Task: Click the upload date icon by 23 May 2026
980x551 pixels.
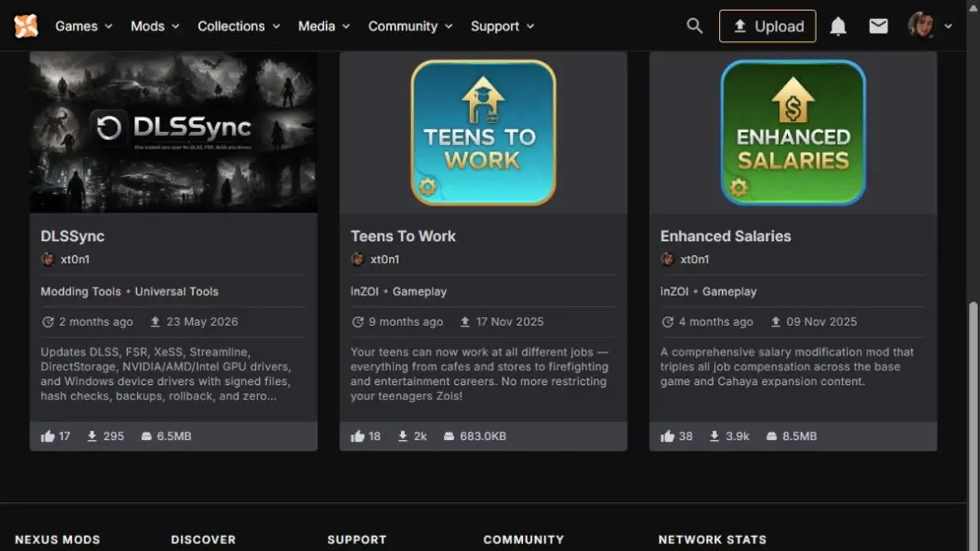Action: pyautogui.click(x=155, y=322)
